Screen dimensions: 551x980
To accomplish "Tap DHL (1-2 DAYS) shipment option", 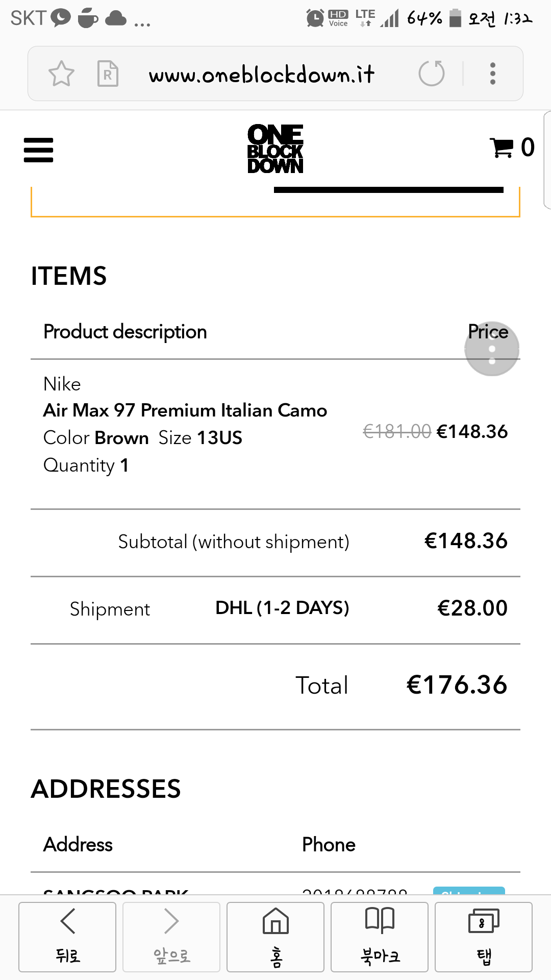I will (x=282, y=608).
